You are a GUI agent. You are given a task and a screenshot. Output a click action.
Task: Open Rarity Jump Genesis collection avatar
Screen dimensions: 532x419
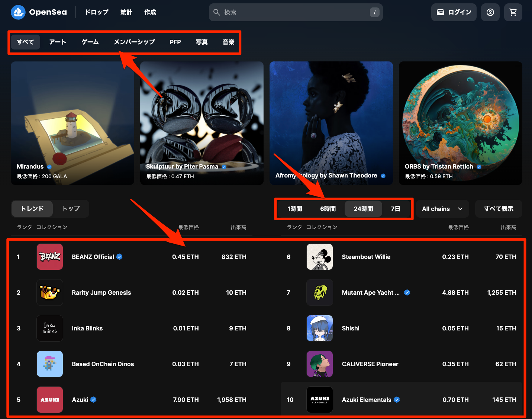point(50,292)
